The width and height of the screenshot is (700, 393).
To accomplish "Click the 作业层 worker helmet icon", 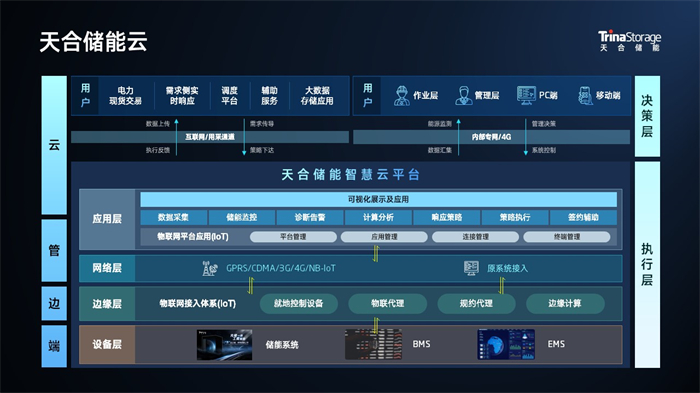I will click(x=402, y=96).
